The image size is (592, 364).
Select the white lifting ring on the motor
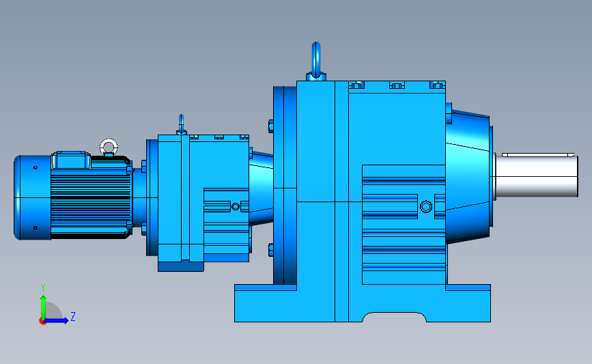pos(109,148)
